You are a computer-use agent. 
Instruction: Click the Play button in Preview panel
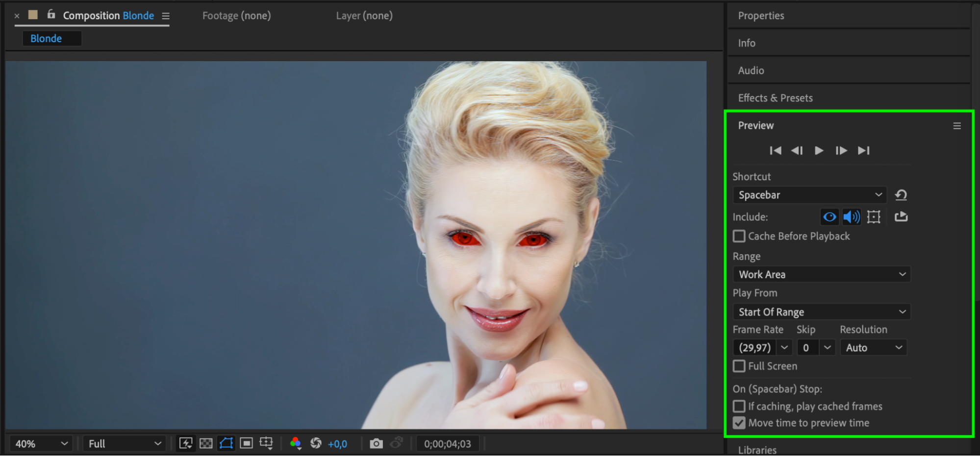[x=819, y=150]
